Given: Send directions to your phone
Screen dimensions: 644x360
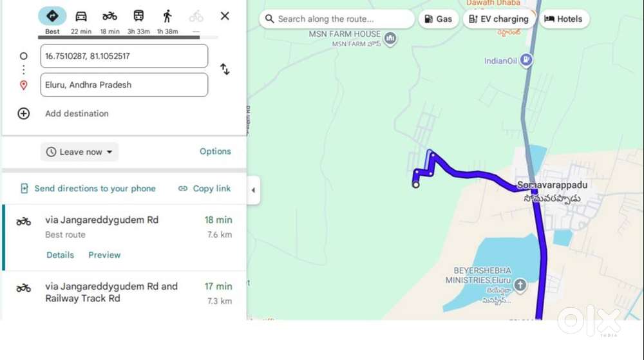Looking at the screenshot, I should (88, 189).
